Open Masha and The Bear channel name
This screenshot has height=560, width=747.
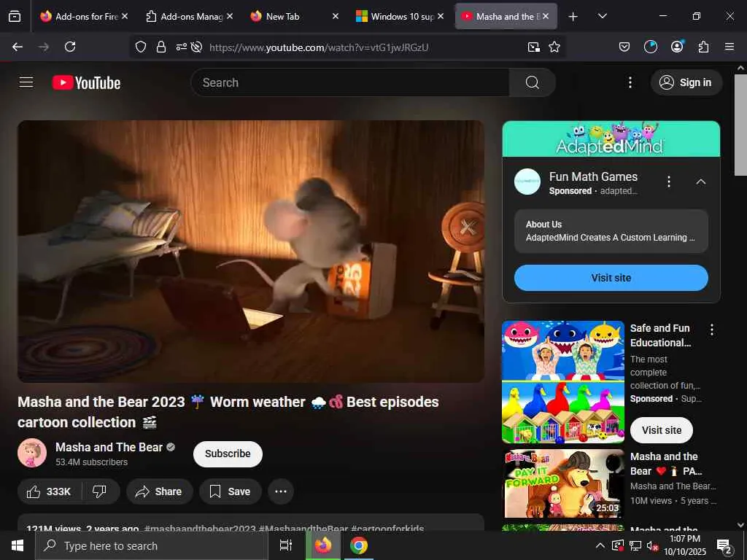coord(109,447)
